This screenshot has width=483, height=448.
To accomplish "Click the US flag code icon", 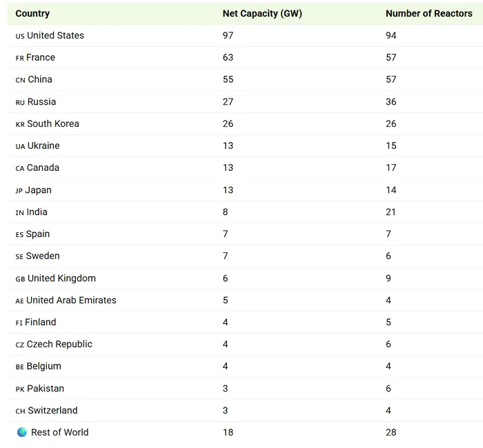I will 20,36.
